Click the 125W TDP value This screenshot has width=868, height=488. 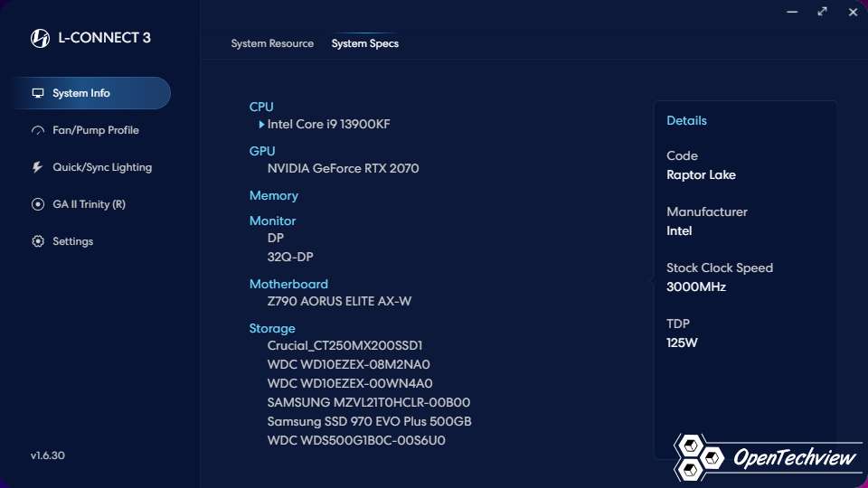[682, 343]
